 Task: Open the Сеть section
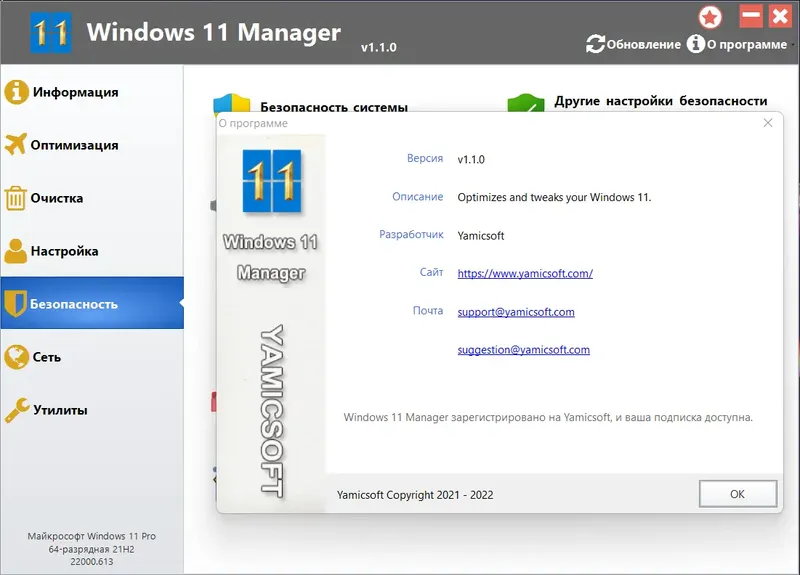pos(92,357)
